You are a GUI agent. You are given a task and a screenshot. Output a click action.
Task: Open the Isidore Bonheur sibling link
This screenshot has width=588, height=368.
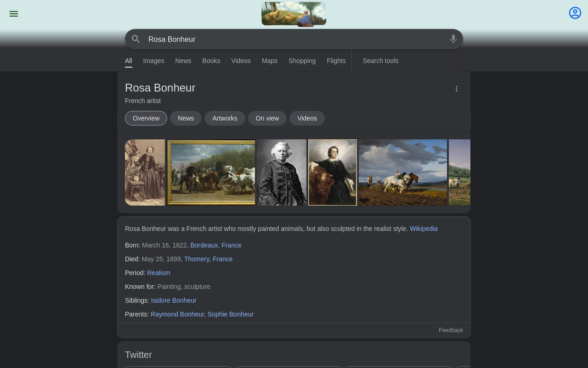(174, 300)
